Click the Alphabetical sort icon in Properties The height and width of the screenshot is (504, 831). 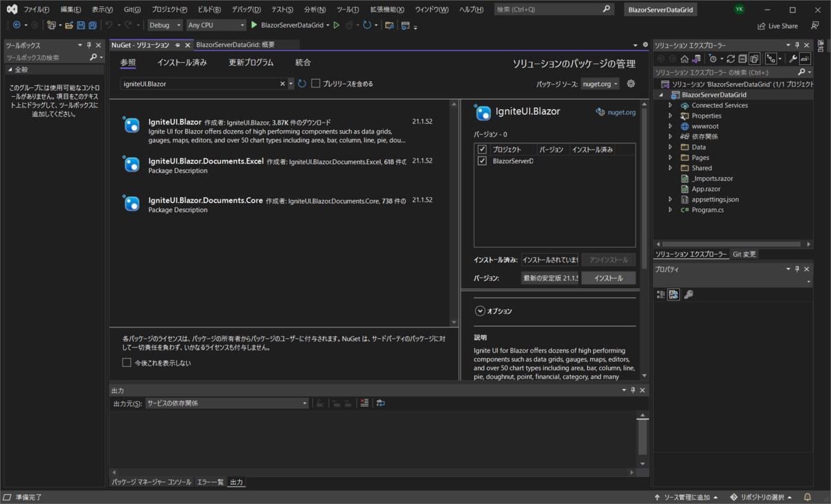coord(674,294)
